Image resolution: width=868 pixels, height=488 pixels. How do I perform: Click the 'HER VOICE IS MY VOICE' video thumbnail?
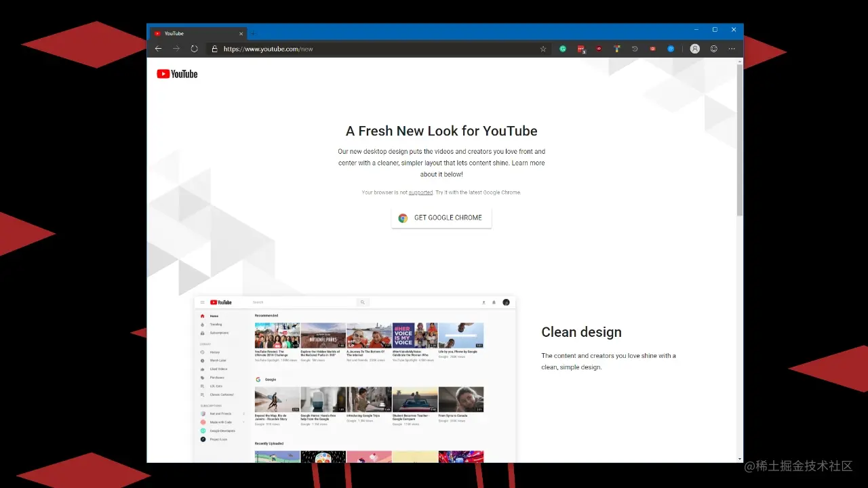[415, 335]
